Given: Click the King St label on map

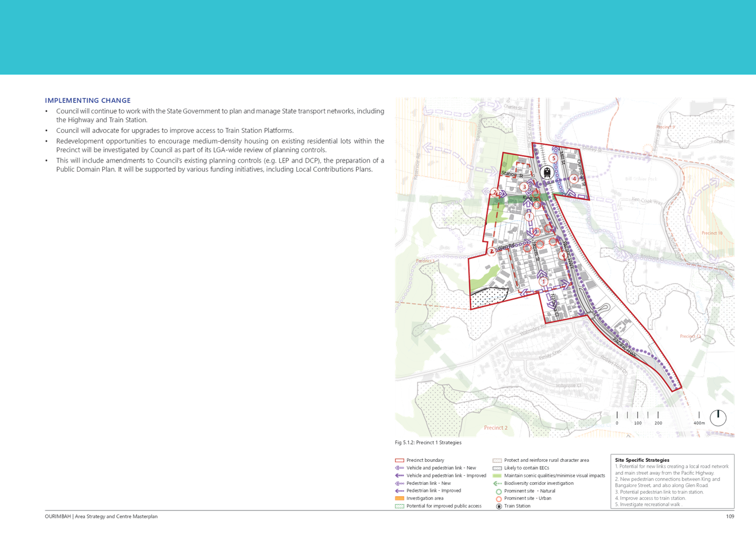Looking at the screenshot, I should [529, 199].
